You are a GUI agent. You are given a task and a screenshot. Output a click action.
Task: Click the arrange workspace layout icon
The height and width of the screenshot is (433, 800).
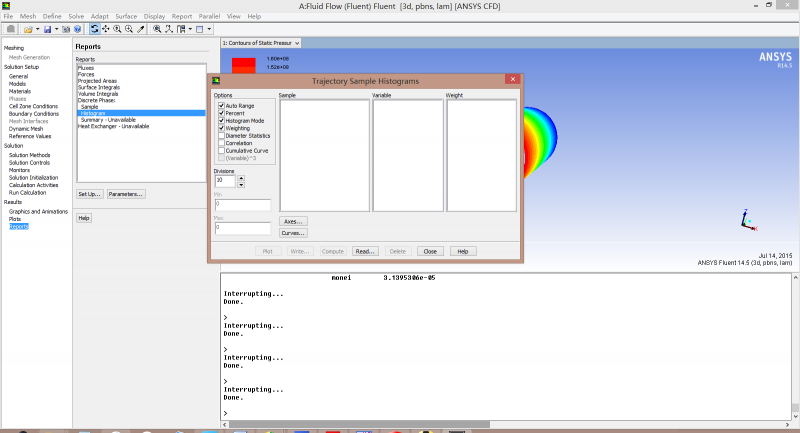coord(181,29)
